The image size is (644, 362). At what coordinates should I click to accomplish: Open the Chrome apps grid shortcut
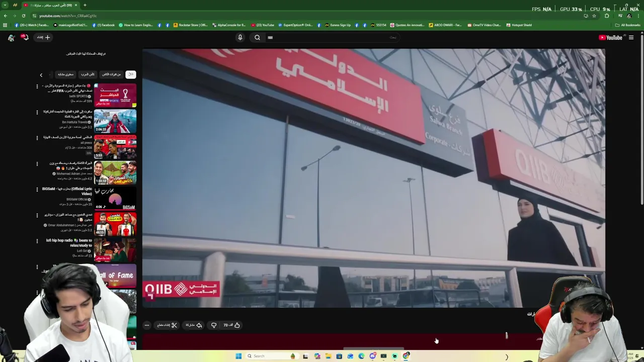tap(5, 25)
